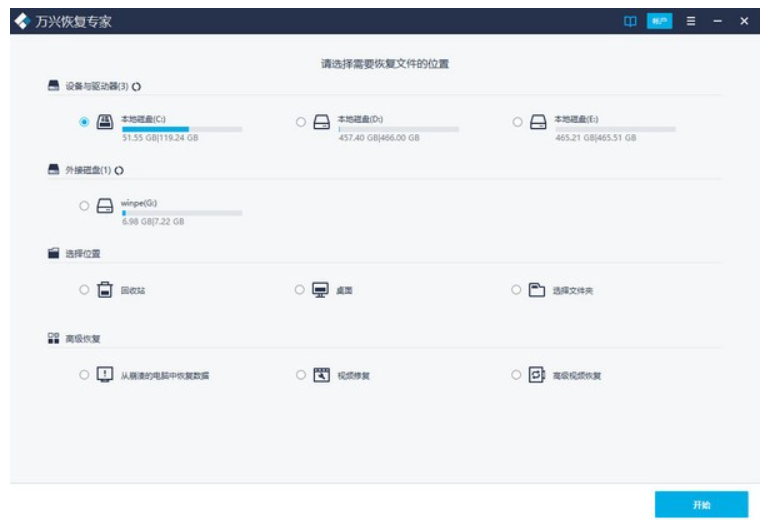The width and height of the screenshot is (782, 522).
Task: Select the winpe(G:) radio button
Action: click(84, 205)
